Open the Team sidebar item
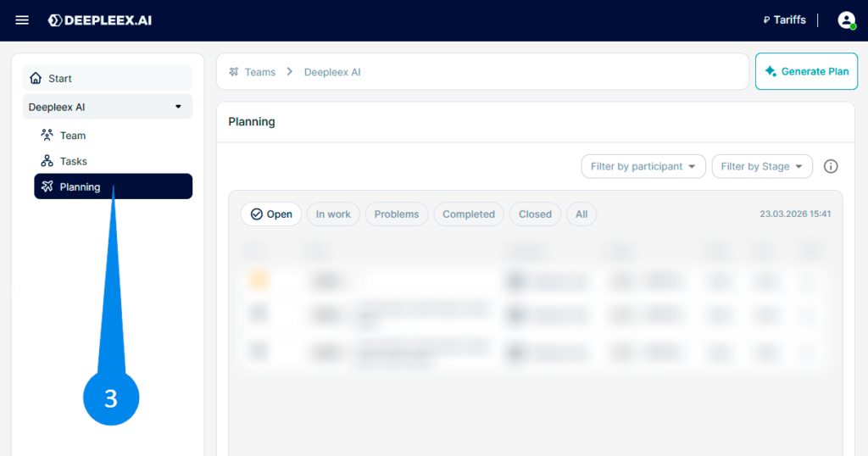Screen dimensions: 868x456 click(113, 136)
